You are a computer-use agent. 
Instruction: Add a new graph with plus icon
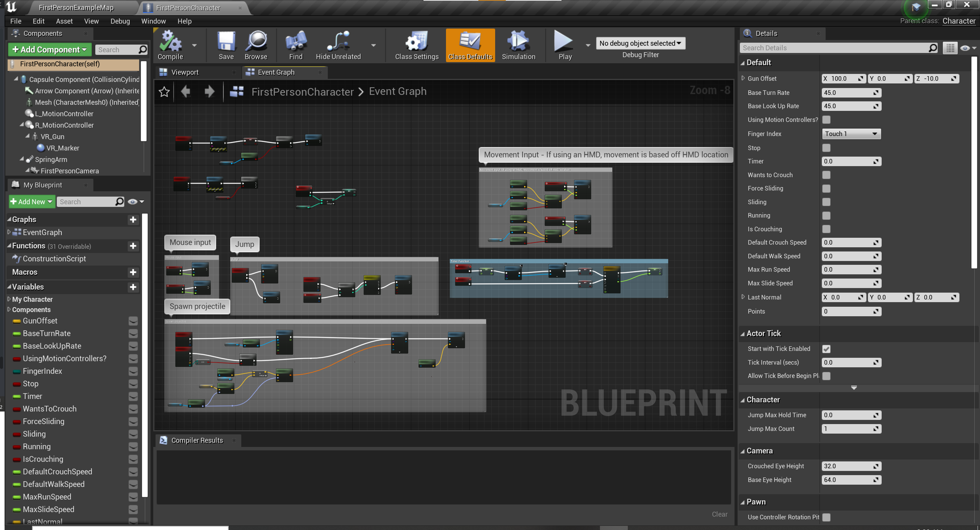point(133,219)
